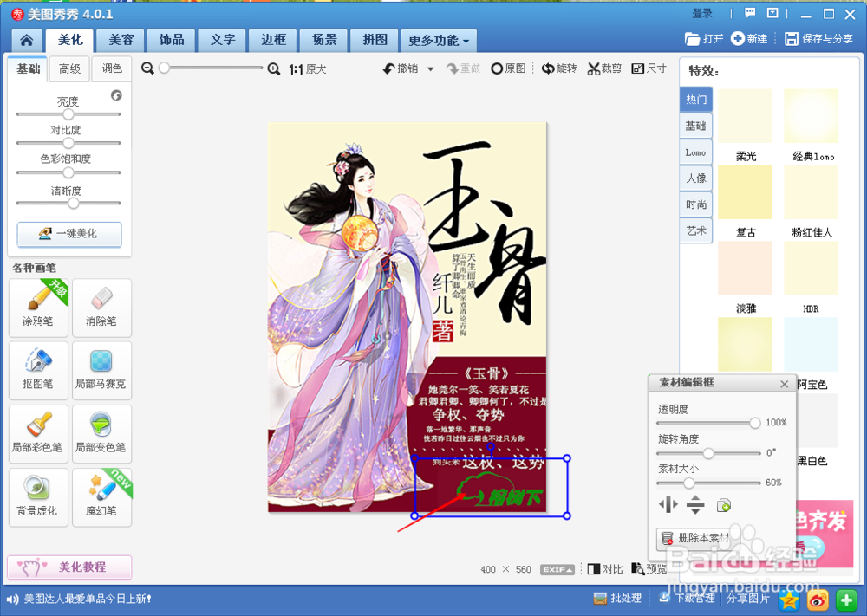The width and height of the screenshot is (867, 616).
Task: Select the 涂鸦笔 doodle pen tool
Action: (37, 308)
